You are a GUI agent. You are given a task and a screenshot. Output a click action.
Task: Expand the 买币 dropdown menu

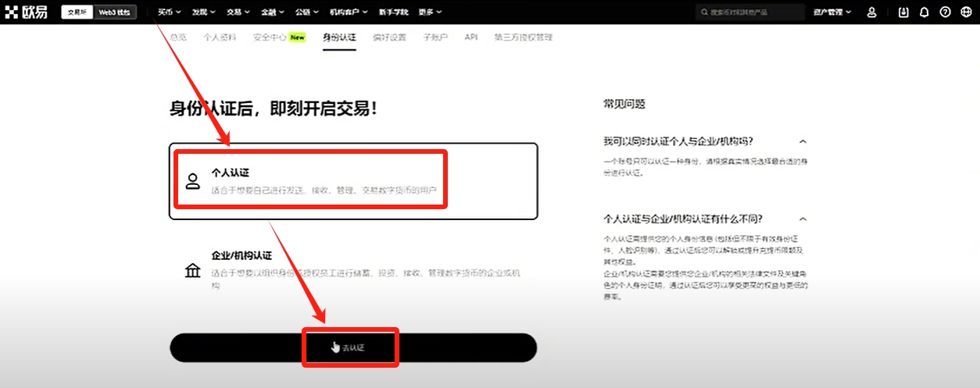(169, 12)
